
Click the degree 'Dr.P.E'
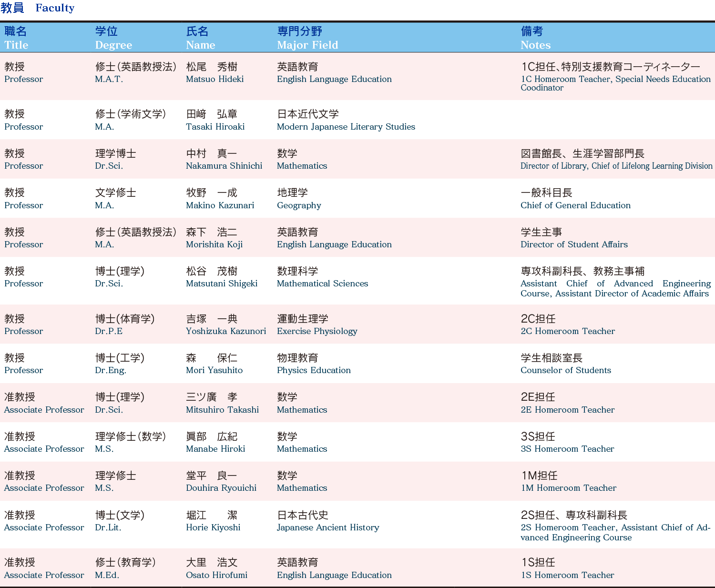(x=109, y=331)
